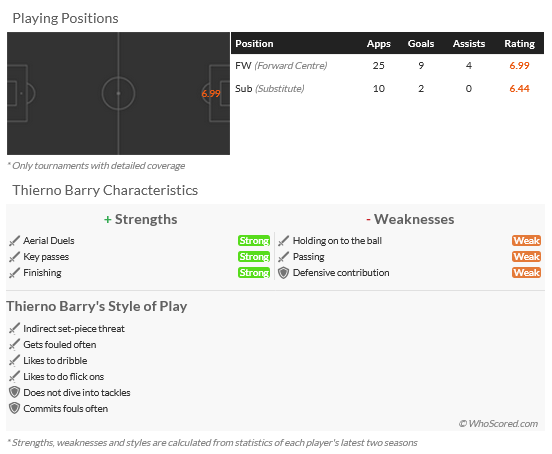
Task: Click the shield icon beside Defensive contribution
Action: pyautogui.click(x=283, y=273)
